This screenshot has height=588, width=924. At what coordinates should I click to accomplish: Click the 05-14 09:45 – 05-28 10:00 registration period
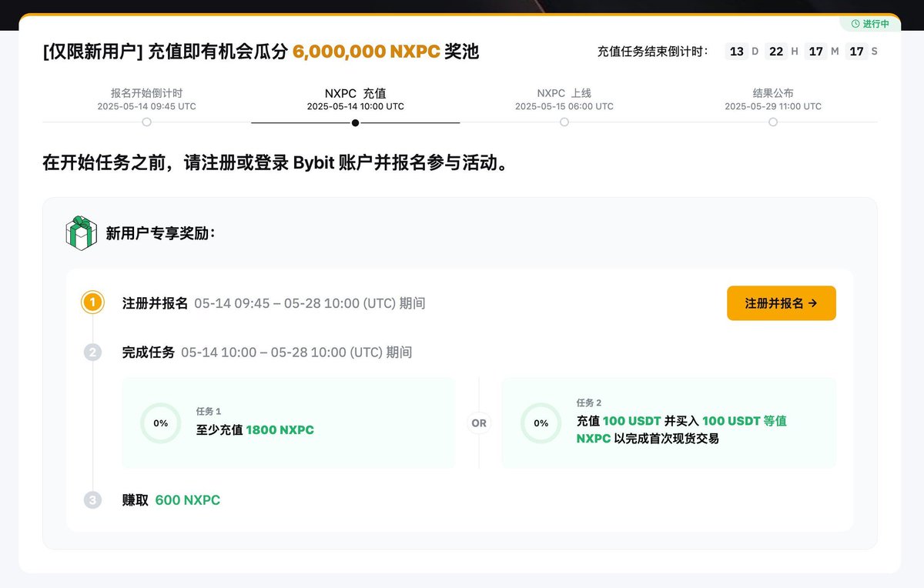point(310,303)
